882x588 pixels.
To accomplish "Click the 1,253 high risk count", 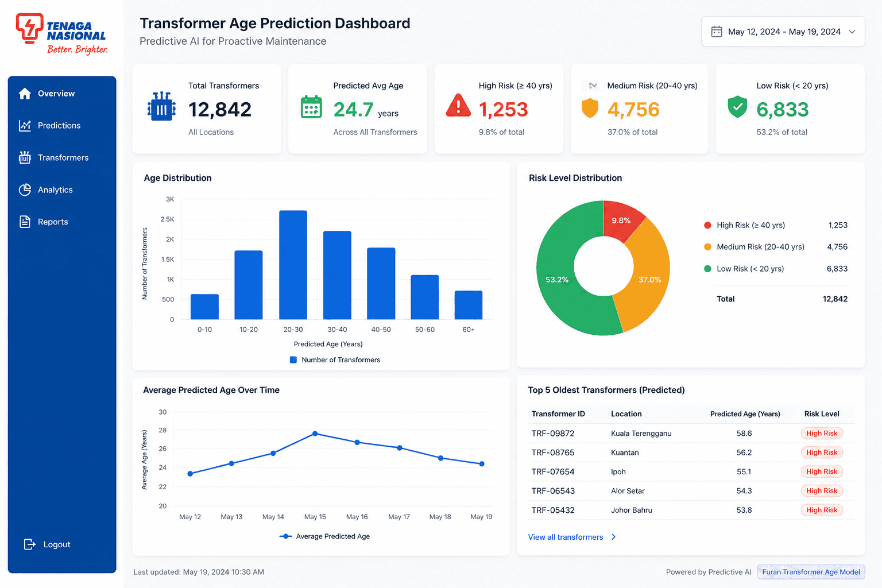I will 503,110.
